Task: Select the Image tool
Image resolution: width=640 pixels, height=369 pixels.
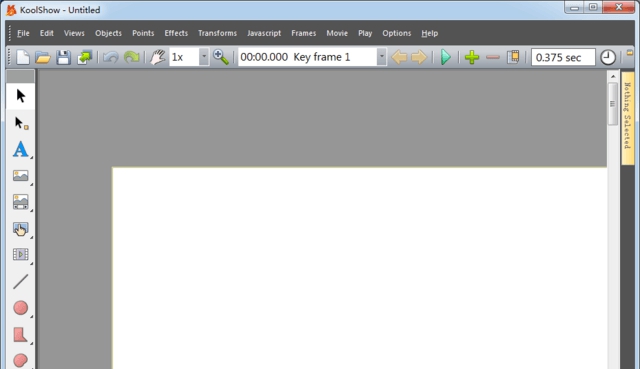Action: tap(20, 176)
